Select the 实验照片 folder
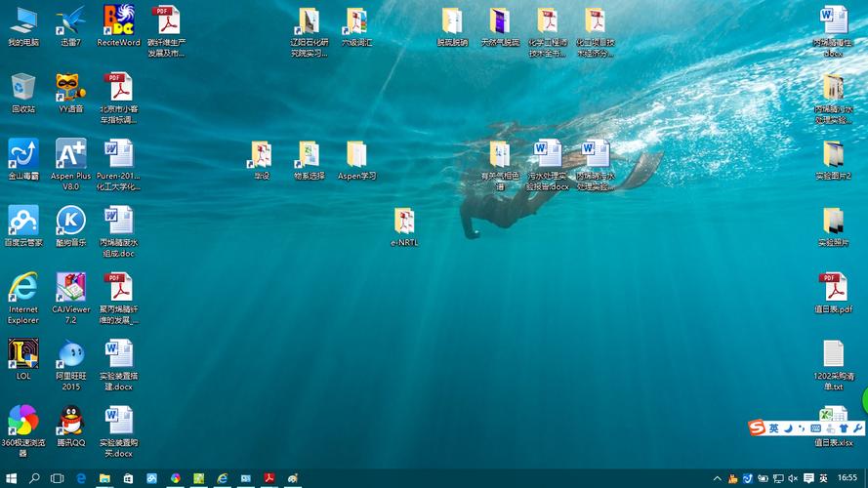The width and height of the screenshot is (868, 488). click(x=833, y=225)
